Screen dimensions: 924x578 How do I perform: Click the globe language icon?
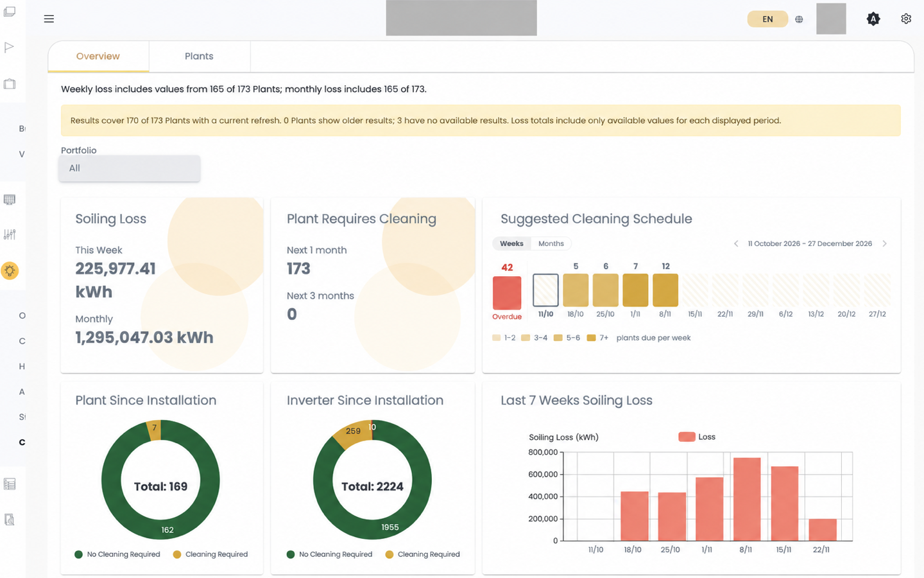coord(799,19)
